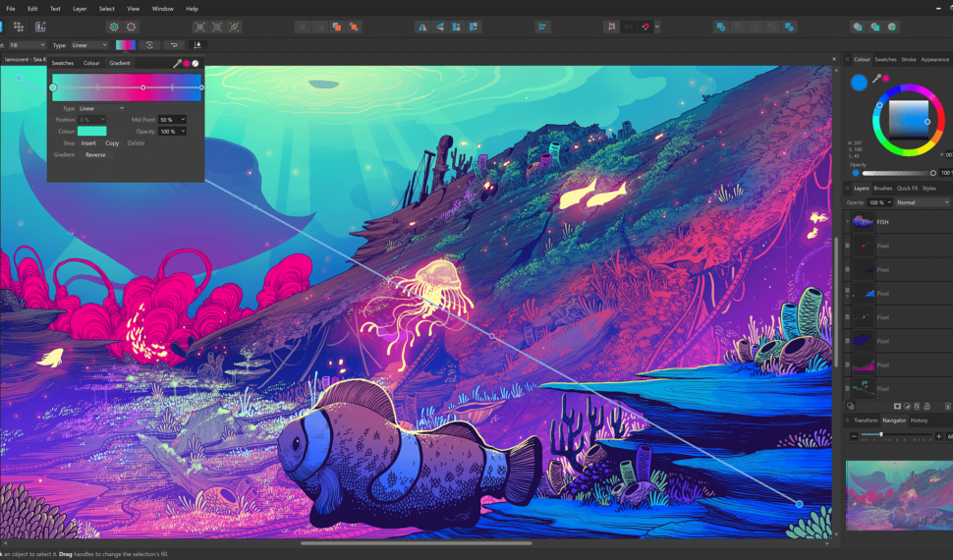This screenshot has height=560, width=953.
Task: Click the reverse gradient icon in context toolbar
Action: (149, 45)
